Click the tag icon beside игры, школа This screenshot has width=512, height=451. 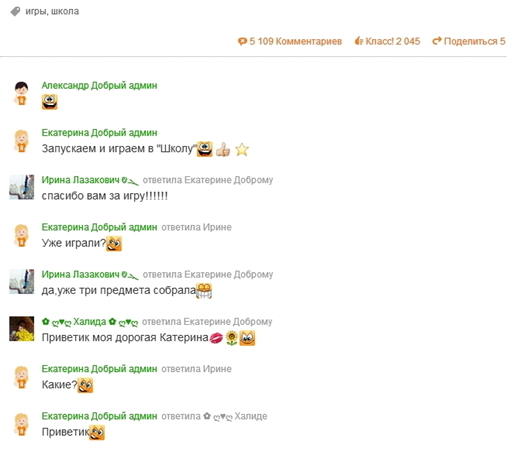(x=15, y=12)
